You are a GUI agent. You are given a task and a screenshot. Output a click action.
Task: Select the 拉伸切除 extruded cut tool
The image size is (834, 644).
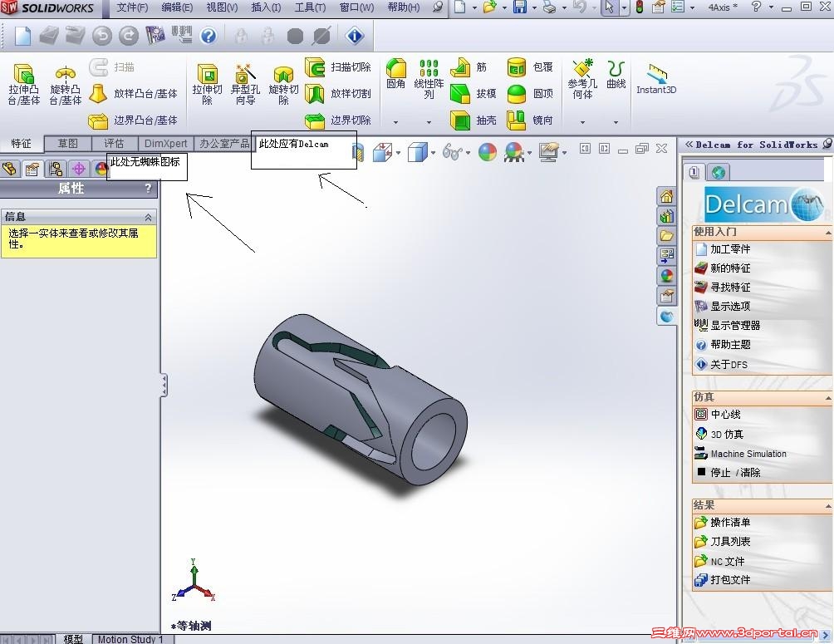click(207, 84)
